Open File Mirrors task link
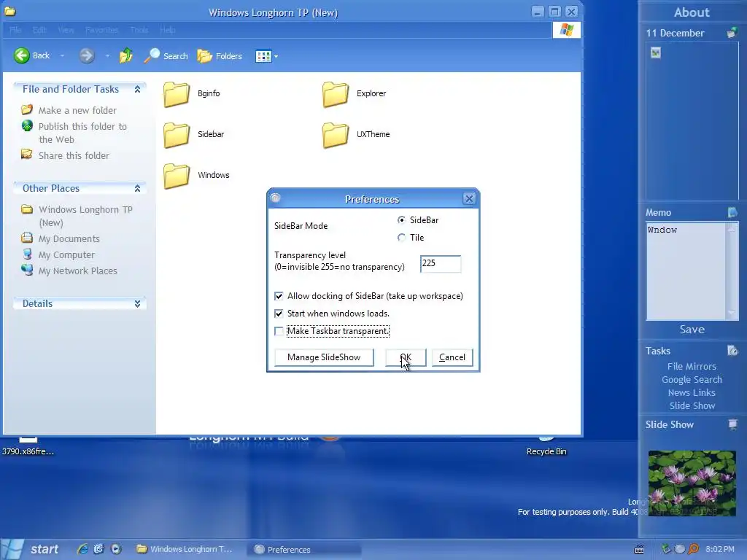The height and width of the screenshot is (560, 747). coord(692,367)
